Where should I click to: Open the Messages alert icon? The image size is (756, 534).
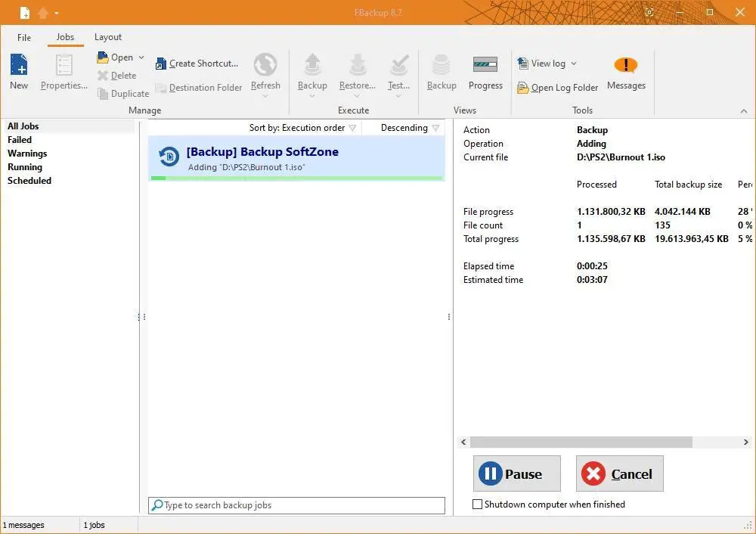point(626,64)
